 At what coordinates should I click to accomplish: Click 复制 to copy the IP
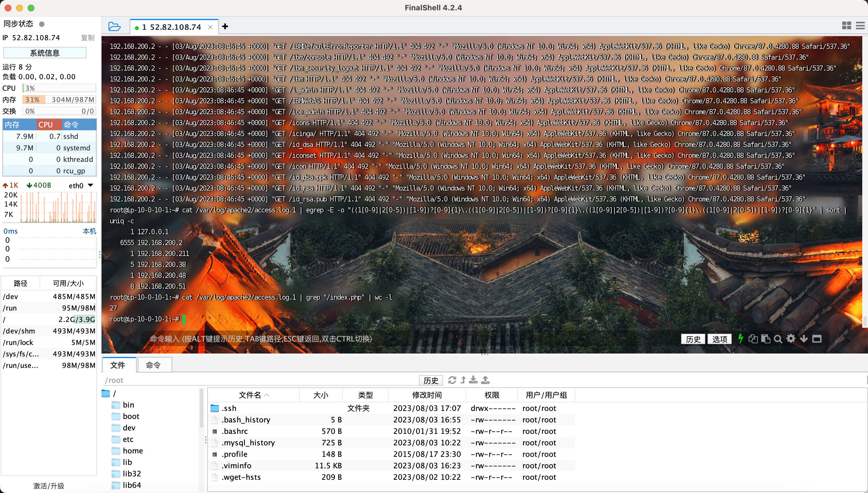tap(87, 38)
